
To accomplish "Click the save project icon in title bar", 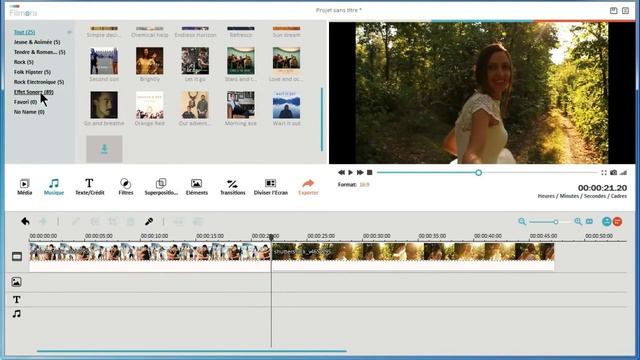I will (x=613, y=11).
